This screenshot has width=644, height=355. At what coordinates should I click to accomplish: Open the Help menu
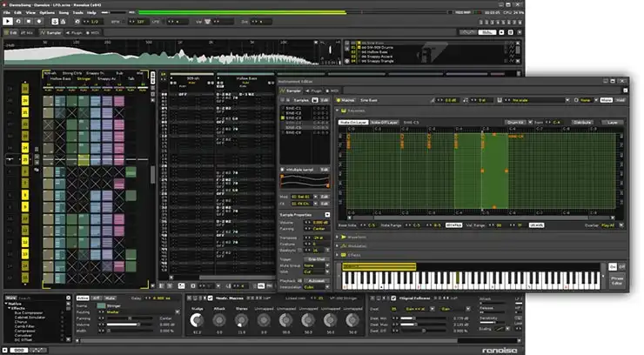tap(91, 13)
